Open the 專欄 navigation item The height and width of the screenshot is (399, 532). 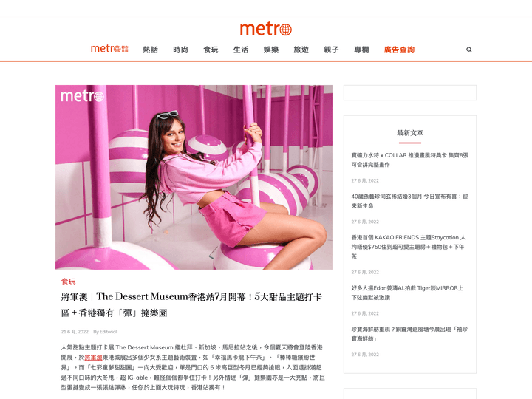pos(361,50)
